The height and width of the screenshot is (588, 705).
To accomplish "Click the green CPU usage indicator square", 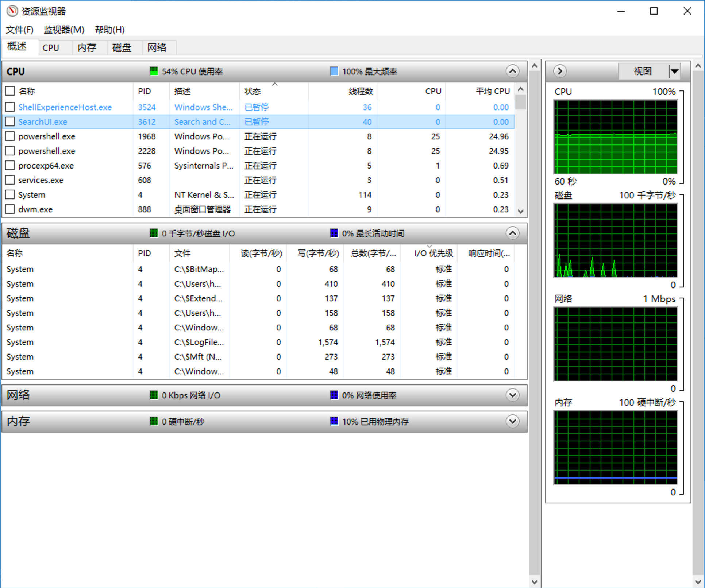I will (x=154, y=71).
